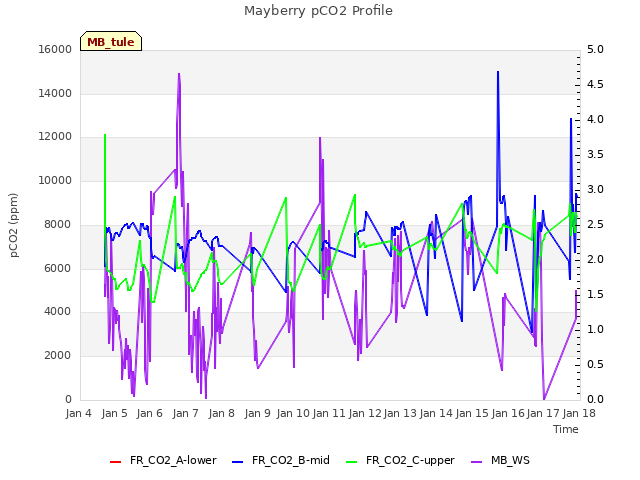Click the 3.5 right axis tick label
This screenshot has height=480, width=640.
[595, 155]
